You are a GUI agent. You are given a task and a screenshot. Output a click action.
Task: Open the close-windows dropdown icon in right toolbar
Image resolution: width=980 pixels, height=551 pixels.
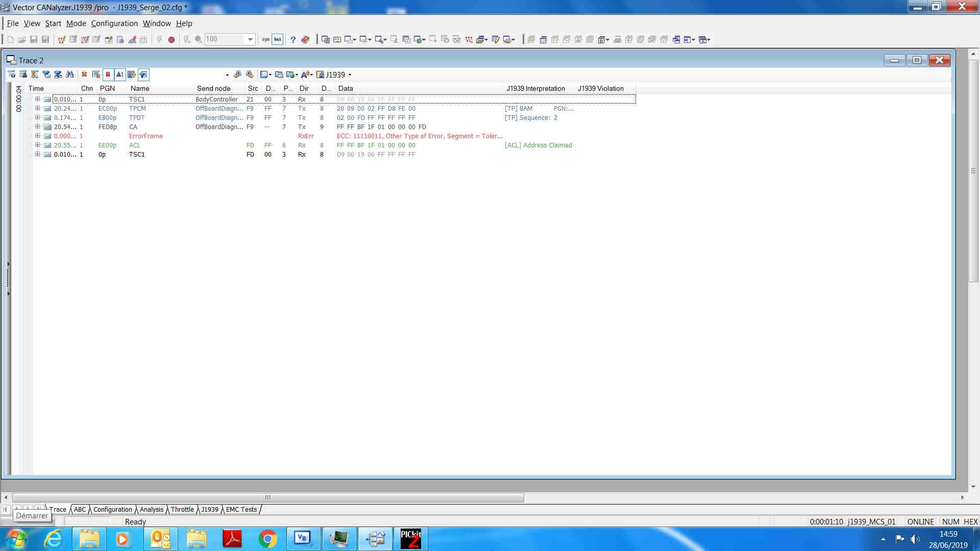tap(704, 39)
